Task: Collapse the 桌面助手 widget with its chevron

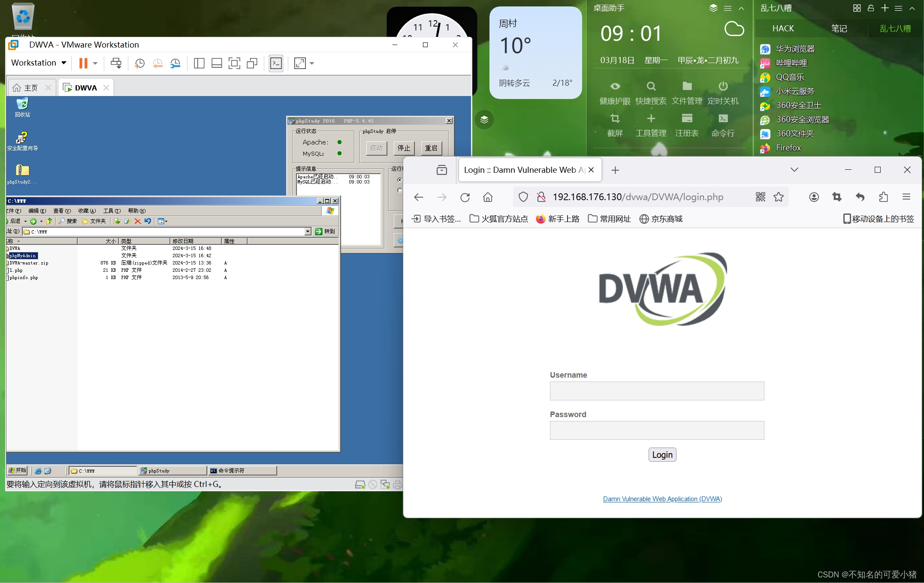Action: click(x=741, y=8)
